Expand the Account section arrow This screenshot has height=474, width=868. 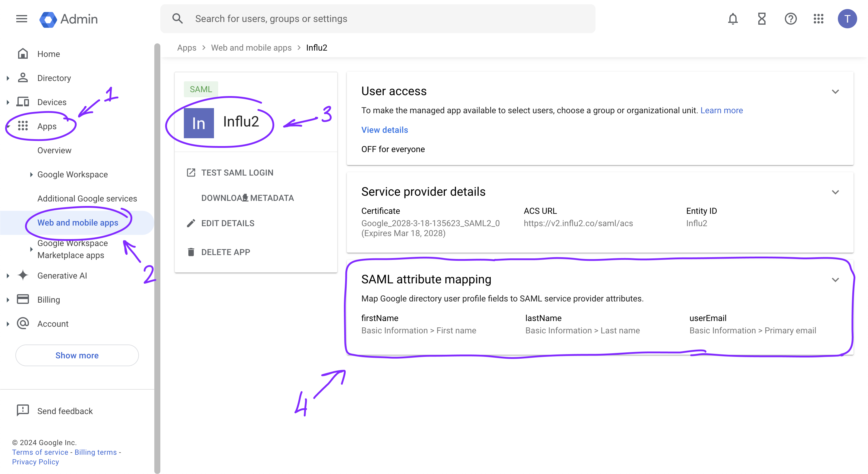point(8,324)
